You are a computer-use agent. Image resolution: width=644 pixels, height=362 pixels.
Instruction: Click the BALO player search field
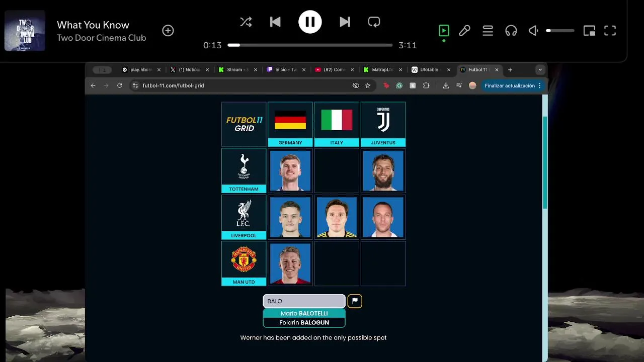click(x=304, y=301)
